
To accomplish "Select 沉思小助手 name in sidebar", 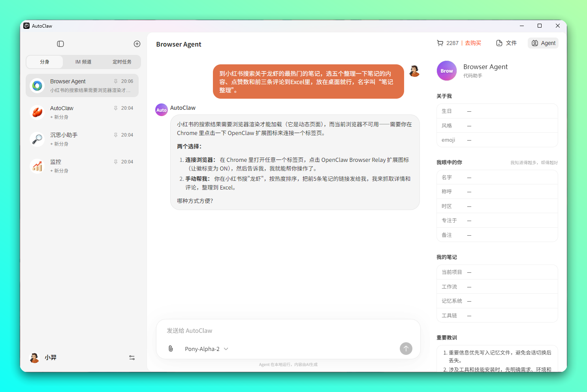I will click(x=64, y=135).
